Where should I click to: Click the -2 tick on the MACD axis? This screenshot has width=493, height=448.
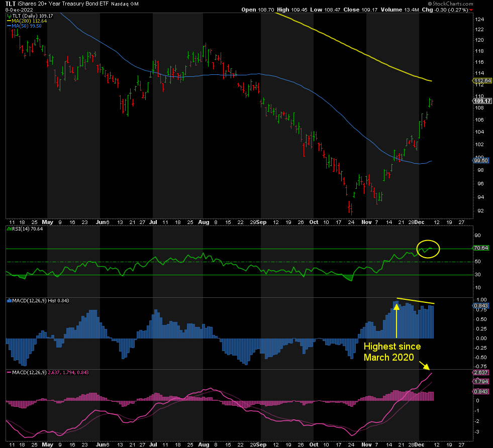coord(477,421)
